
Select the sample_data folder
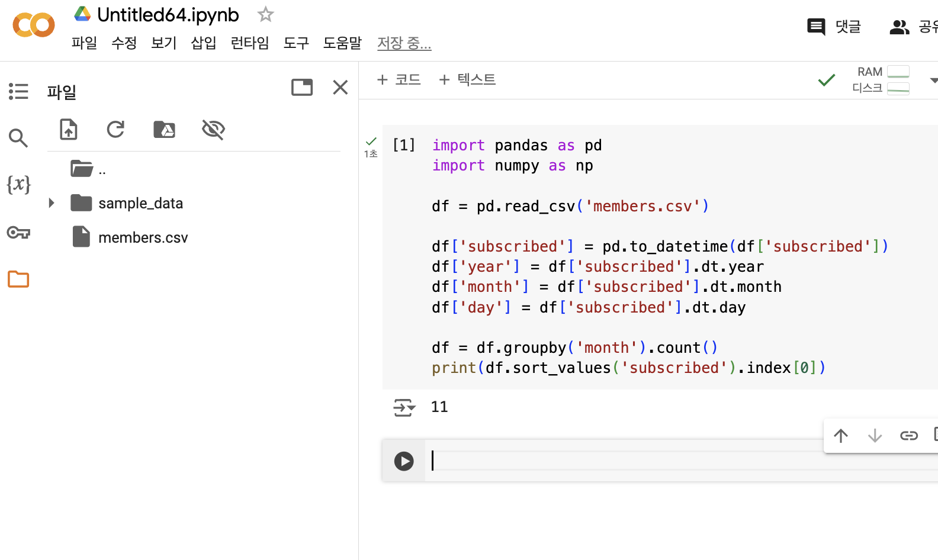[x=140, y=203]
